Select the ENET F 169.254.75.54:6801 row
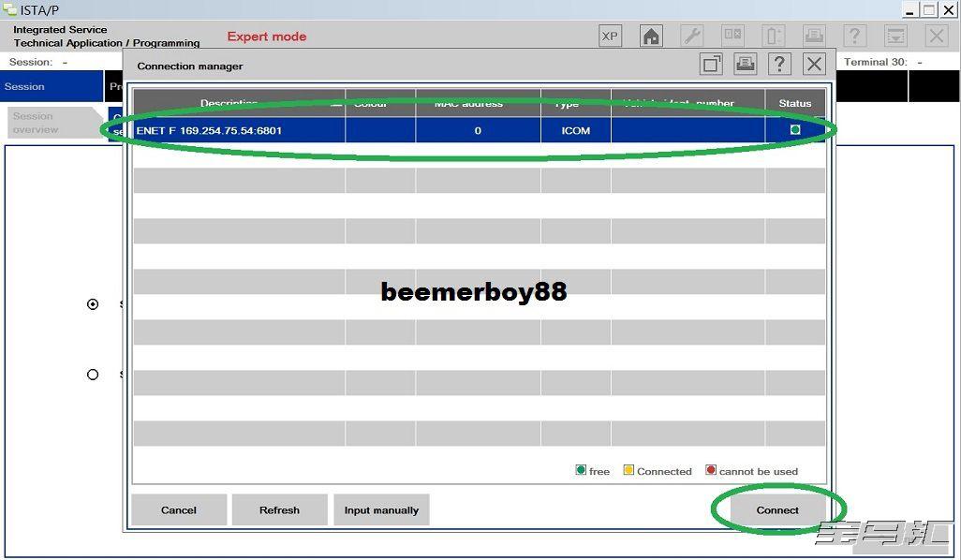The height and width of the screenshot is (560, 961). (x=480, y=130)
